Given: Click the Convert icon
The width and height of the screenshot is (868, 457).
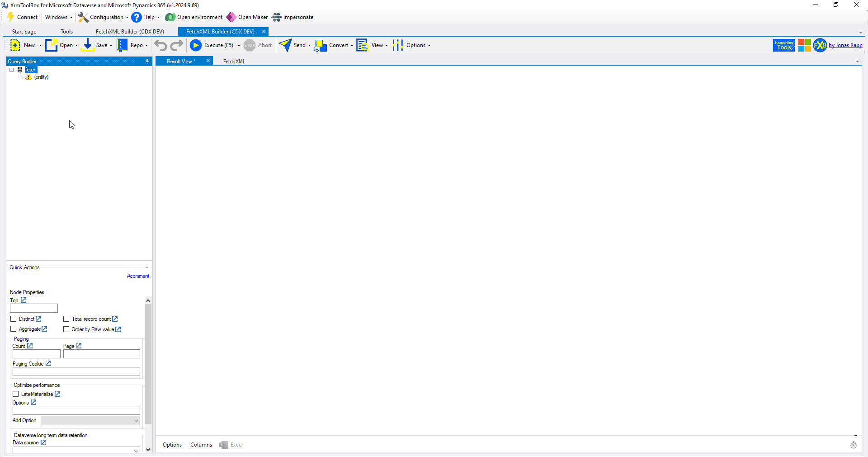Looking at the screenshot, I should click(x=321, y=45).
